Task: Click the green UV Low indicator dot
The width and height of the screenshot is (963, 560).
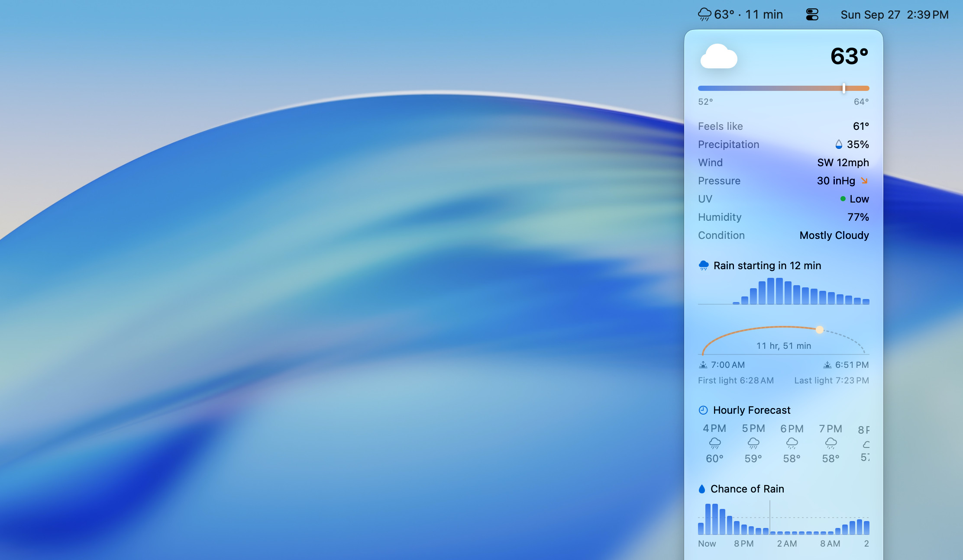Action: click(x=843, y=199)
